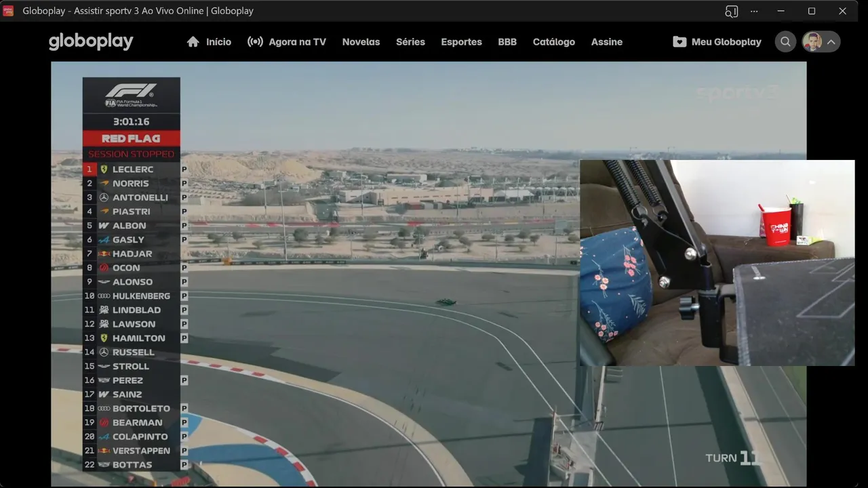The width and height of the screenshot is (868, 488).
Task: Open the search magnifier icon
Action: pyautogui.click(x=785, y=42)
